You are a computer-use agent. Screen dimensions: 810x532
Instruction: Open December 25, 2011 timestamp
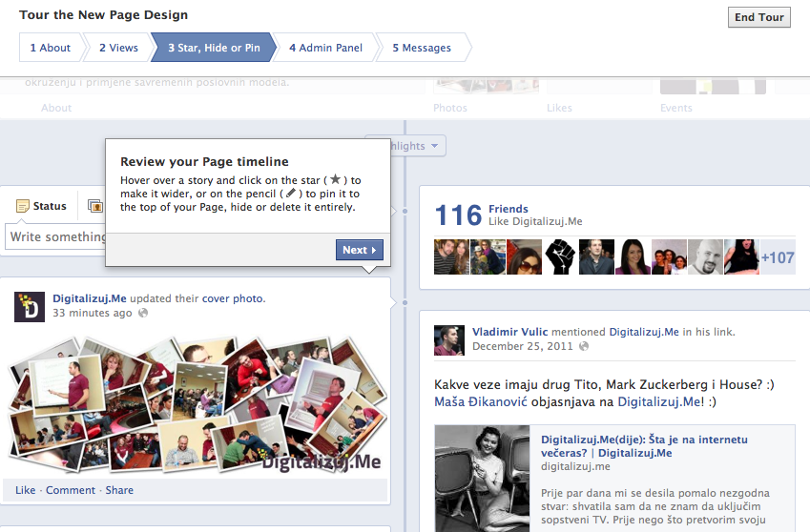point(522,346)
